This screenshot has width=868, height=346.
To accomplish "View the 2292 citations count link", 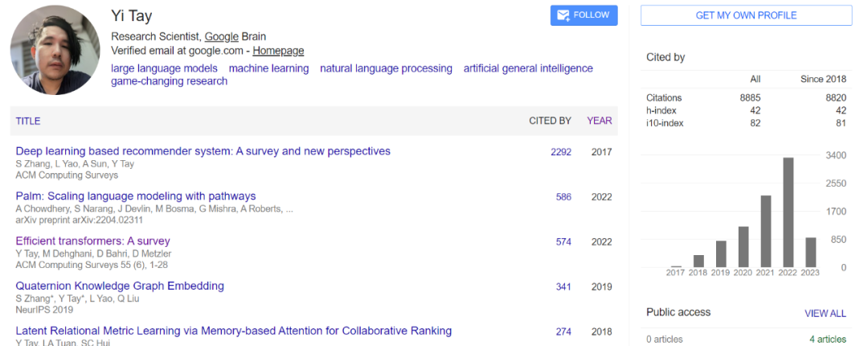I will (561, 151).
